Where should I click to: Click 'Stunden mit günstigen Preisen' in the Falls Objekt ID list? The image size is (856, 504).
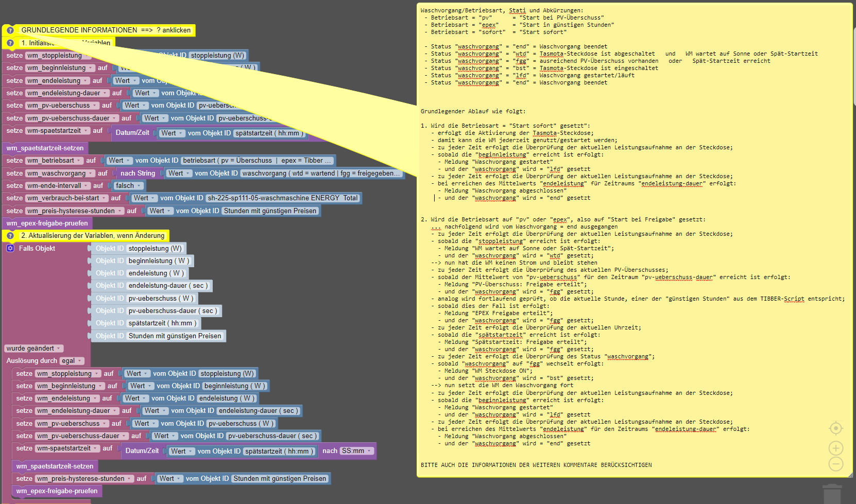[175, 336]
